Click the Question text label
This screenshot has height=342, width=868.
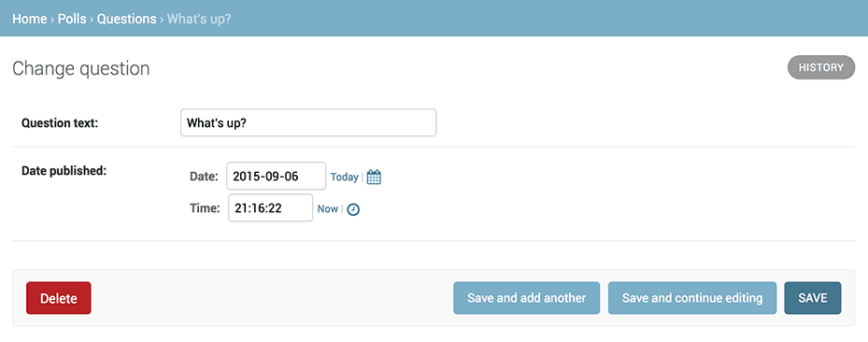[x=60, y=122]
